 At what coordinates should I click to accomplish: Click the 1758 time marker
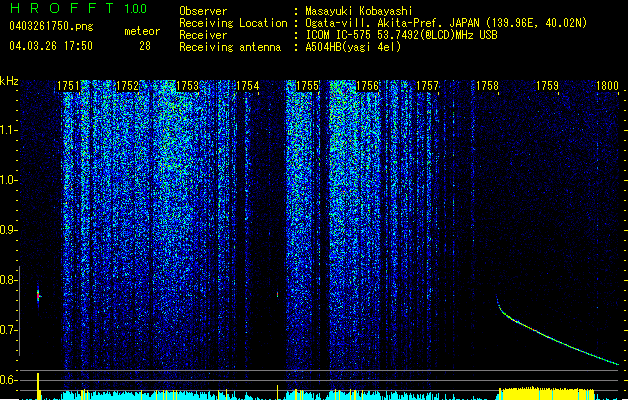point(487,86)
